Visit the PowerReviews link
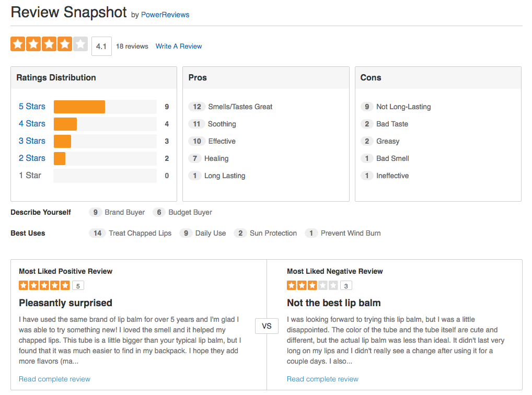Image resolution: width=532 pixels, height=395 pixels. (x=165, y=15)
